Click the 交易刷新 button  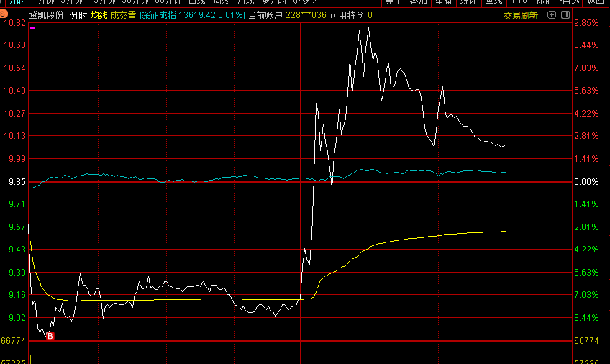pos(521,16)
